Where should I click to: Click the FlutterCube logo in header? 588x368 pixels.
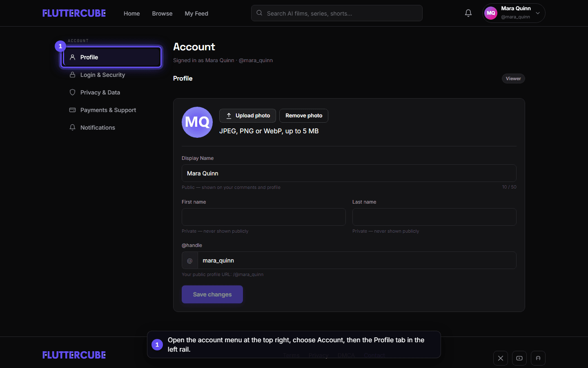click(x=74, y=13)
